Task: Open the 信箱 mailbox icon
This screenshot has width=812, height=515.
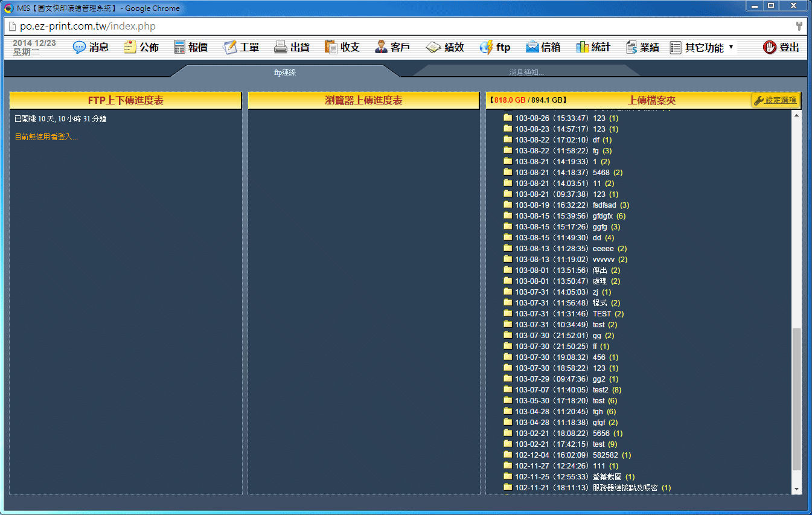Action: point(532,48)
